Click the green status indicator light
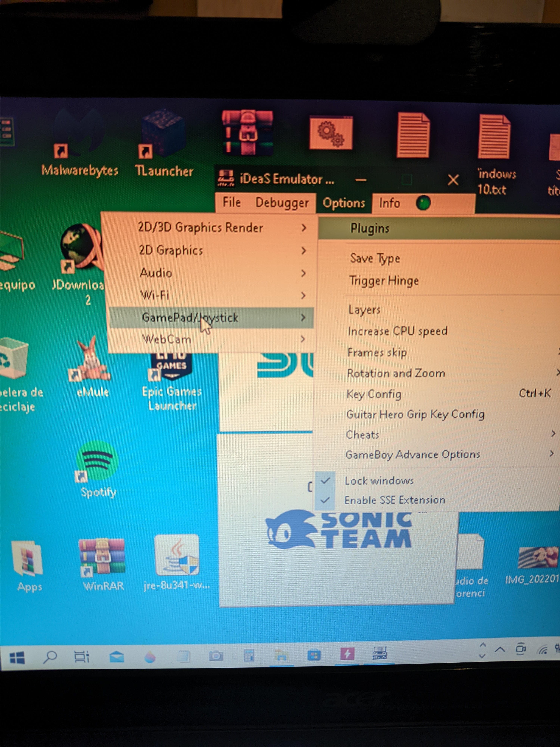Image resolution: width=560 pixels, height=747 pixels. pos(423,203)
